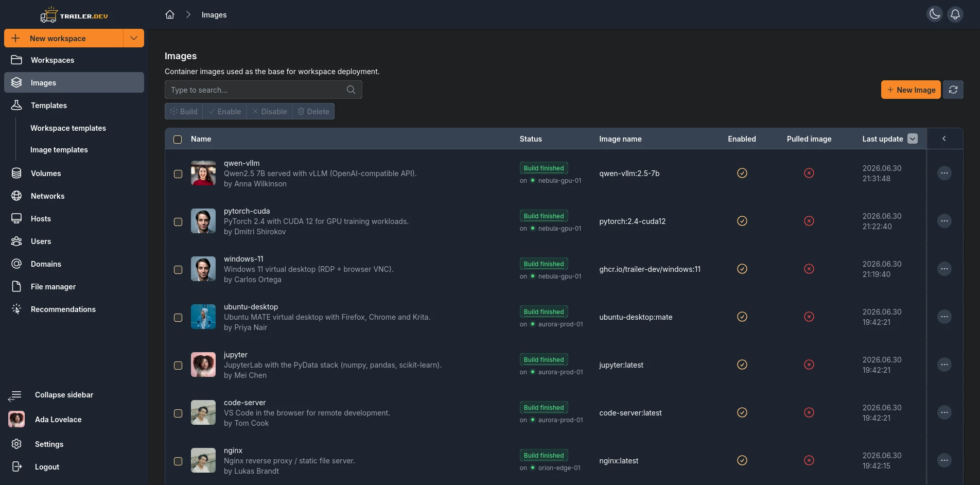This screenshot has height=485, width=980.
Task: Click enabled check icon for jupyter
Action: tap(742, 365)
